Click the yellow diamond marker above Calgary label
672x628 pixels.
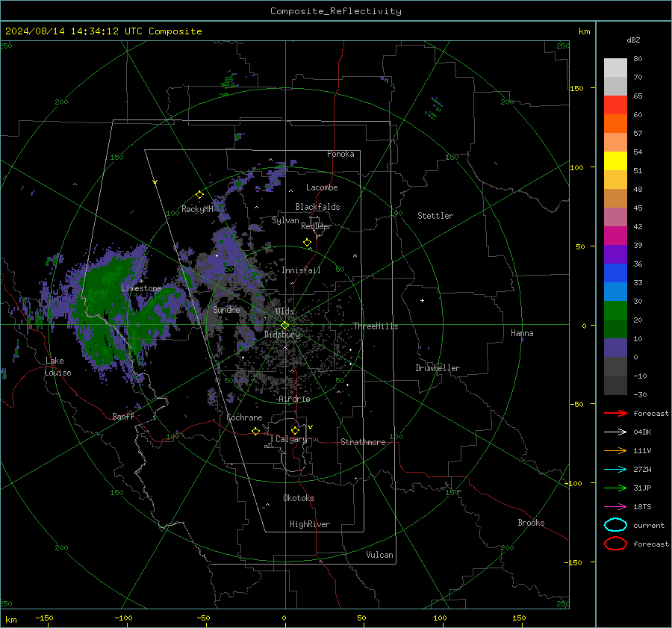(295, 430)
